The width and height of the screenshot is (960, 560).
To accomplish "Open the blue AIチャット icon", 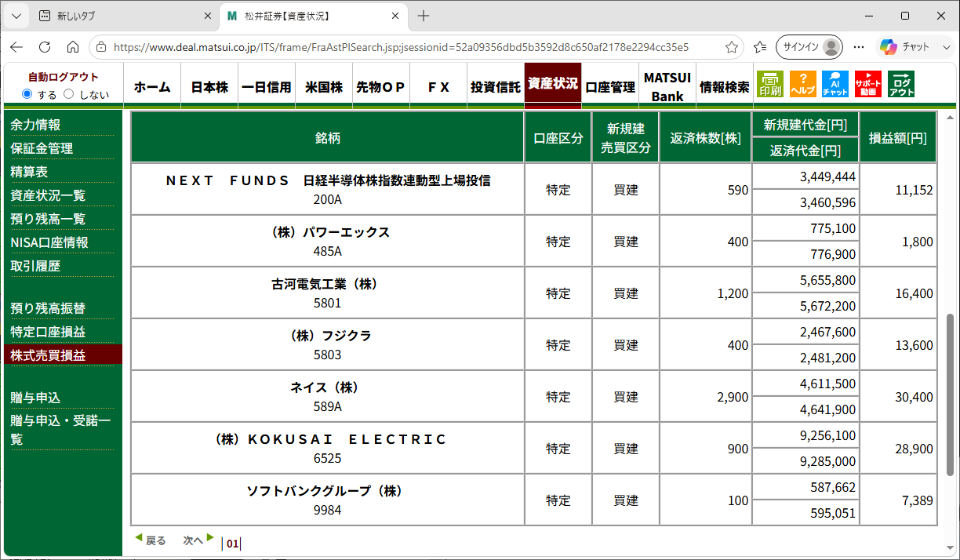I will coord(835,84).
